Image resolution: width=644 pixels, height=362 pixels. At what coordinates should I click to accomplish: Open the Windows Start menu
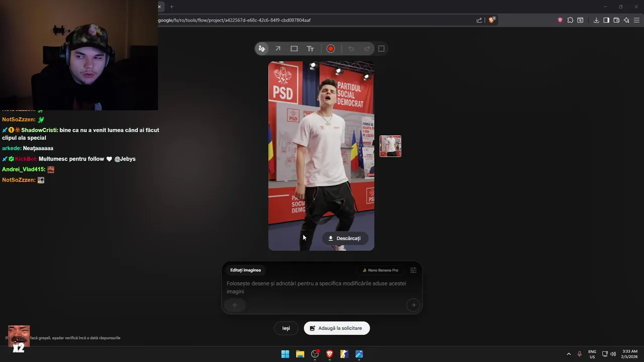coord(285,354)
